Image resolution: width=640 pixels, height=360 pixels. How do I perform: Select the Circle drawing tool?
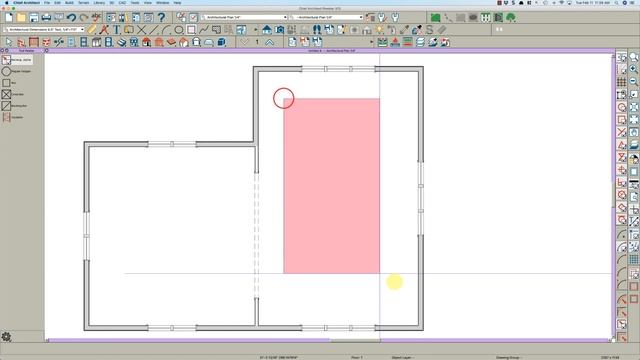click(179, 30)
